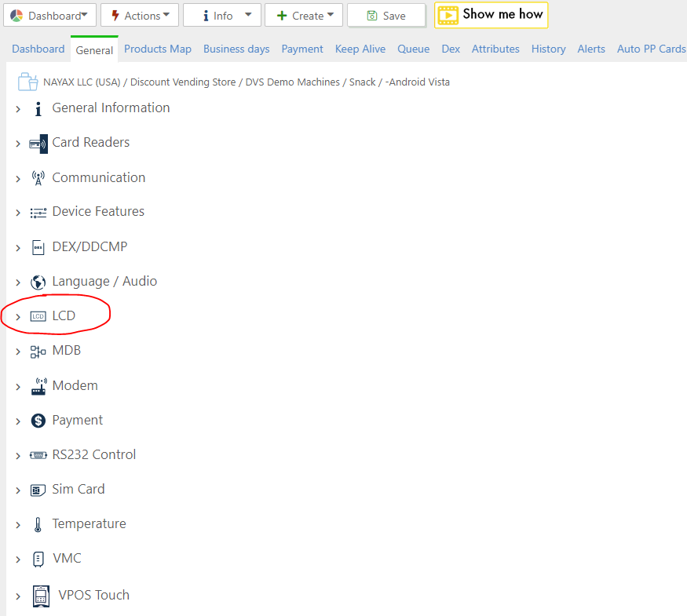The image size is (687, 616).
Task: Click the Save button
Action: 386,16
